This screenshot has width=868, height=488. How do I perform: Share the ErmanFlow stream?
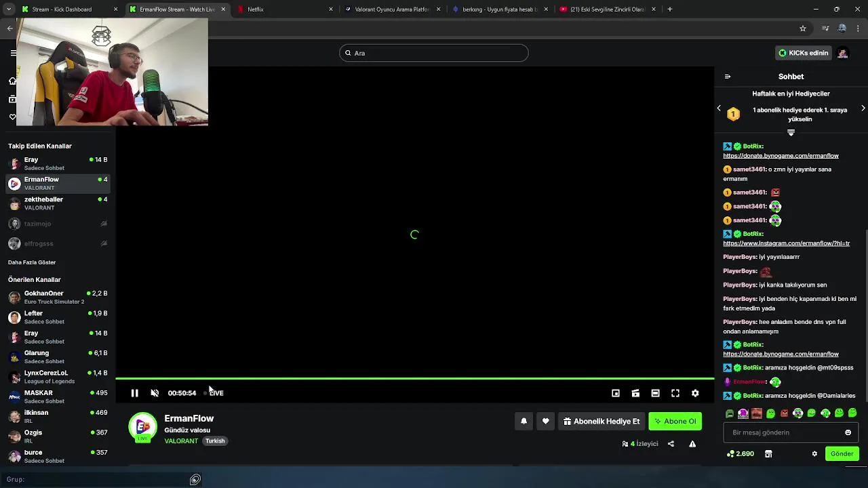[671, 444]
